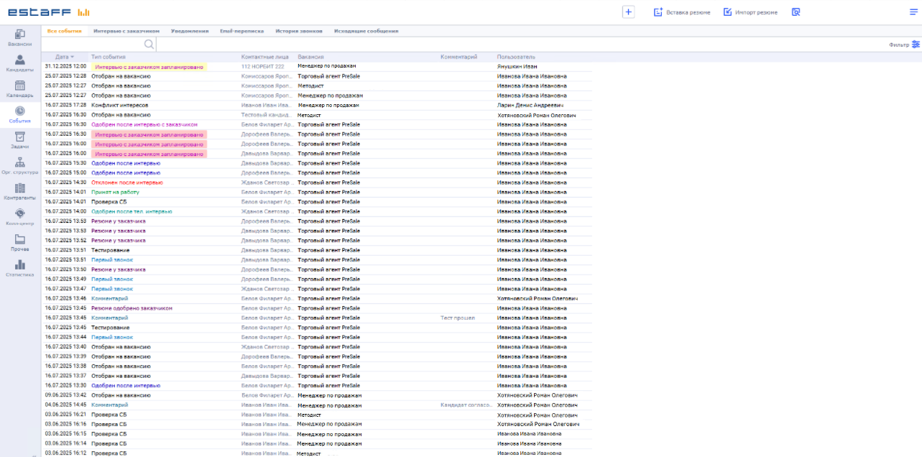Open the Вакансии section in sidebar
The height and width of the screenshot is (457, 922).
(20, 38)
